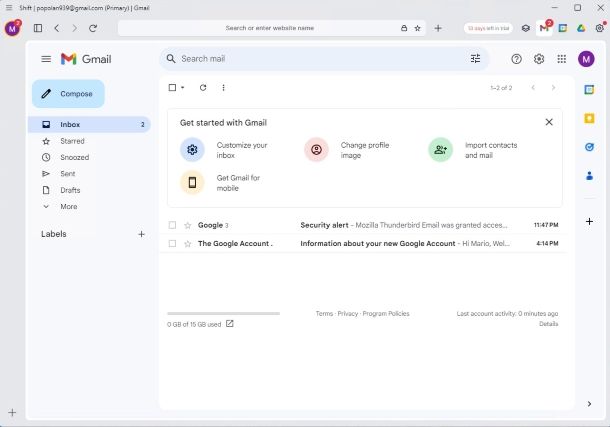This screenshot has height=427, width=610.
Task: Open the Program Policies link
Action: tap(386, 313)
